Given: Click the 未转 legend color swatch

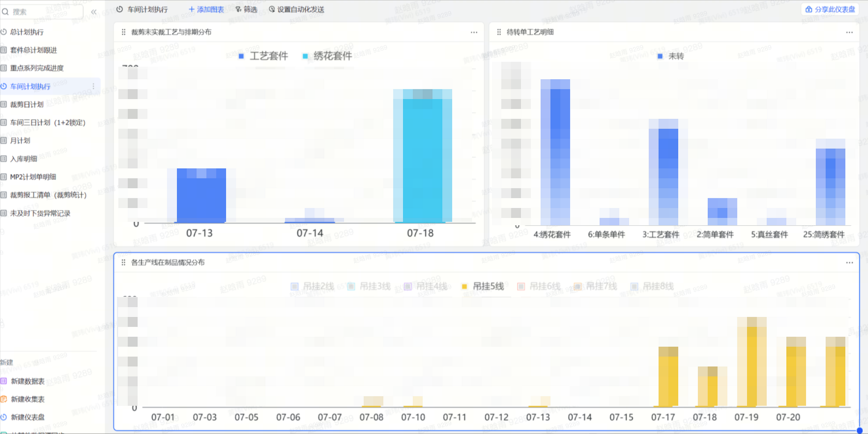Looking at the screenshot, I should (x=660, y=56).
